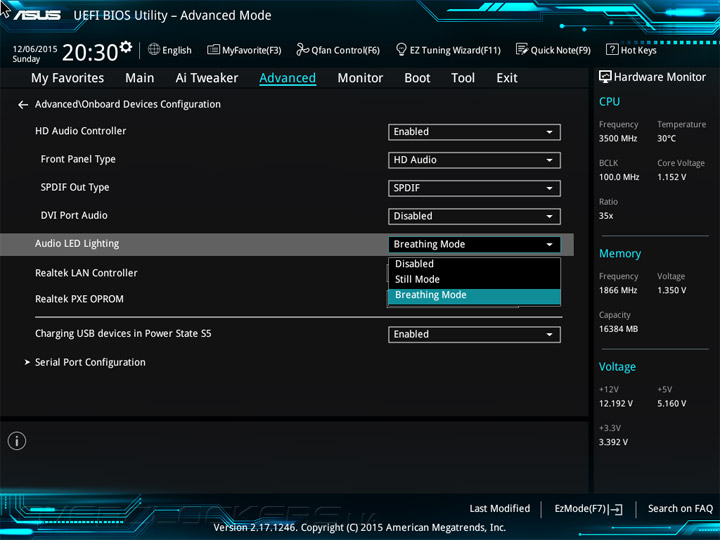
Task: Choose Breathing Mode in the open list
Action: (474, 295)
